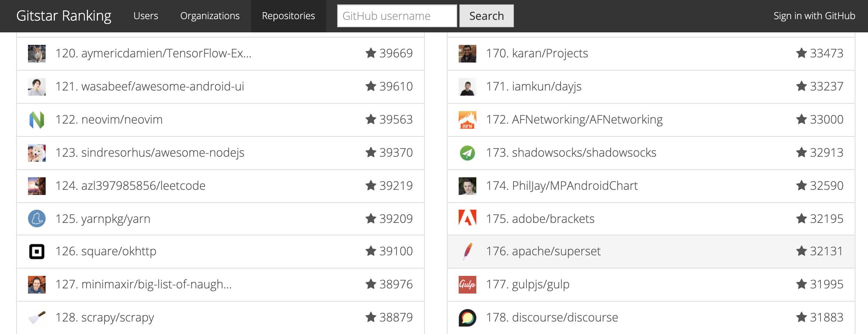Select the Adobe logo beside adobe/brackets
The height and width of the screenshot is (334, 868).
pyautogui.click(x=466, y=218)
